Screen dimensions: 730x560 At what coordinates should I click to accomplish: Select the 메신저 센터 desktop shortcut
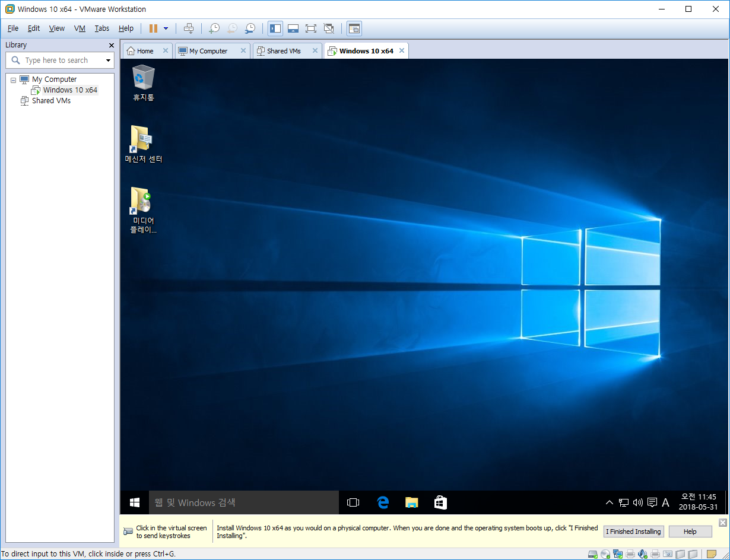tap(144, 144)
